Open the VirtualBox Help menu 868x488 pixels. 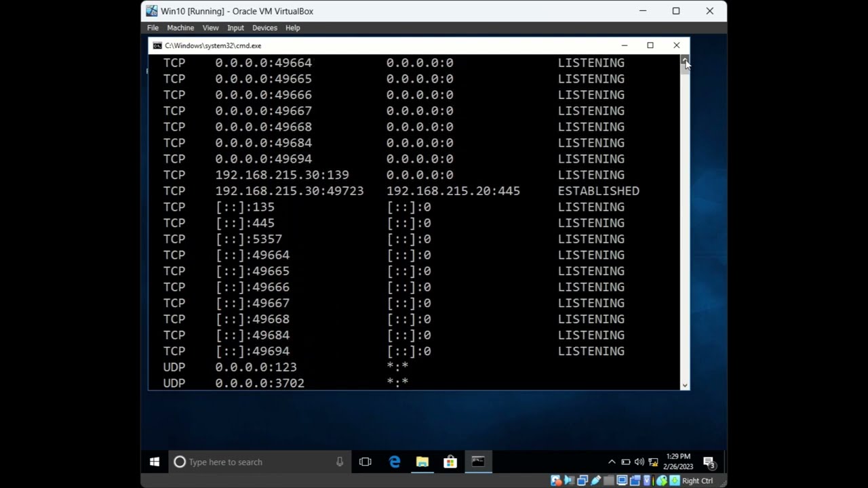pos(292,28)
